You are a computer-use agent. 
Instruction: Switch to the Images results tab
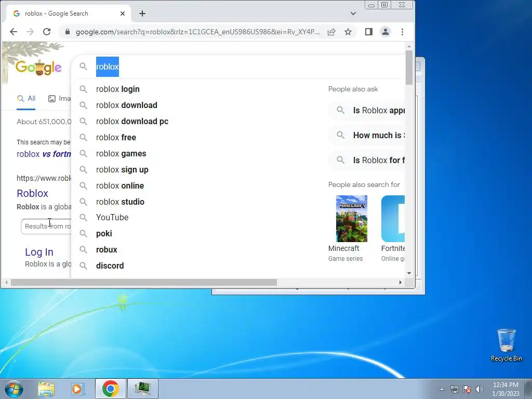click(60, 99)
